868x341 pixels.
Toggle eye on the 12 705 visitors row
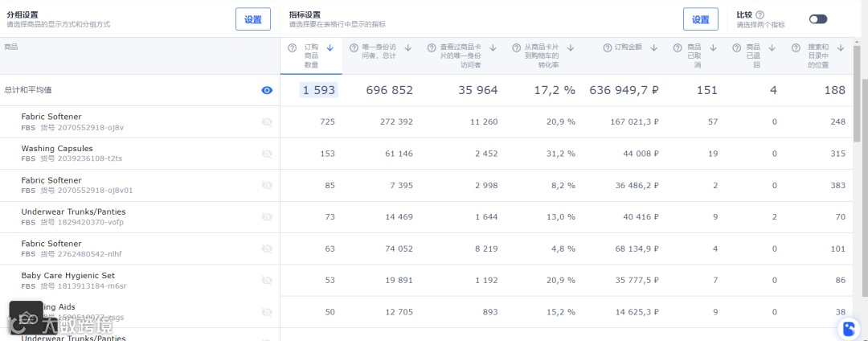point(267,312)
